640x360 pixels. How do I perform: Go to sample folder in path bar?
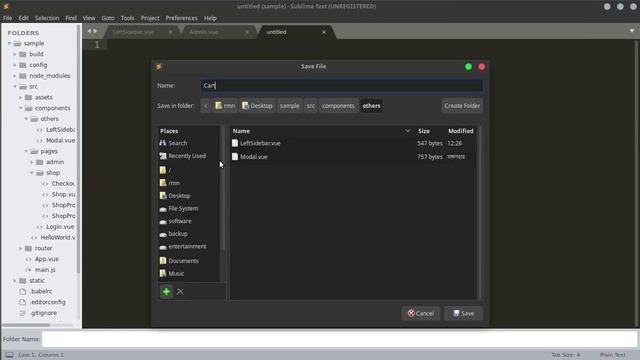(289, 106)
